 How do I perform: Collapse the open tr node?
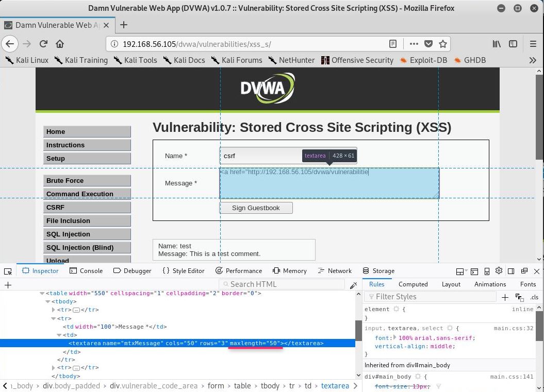click(54, 318)
